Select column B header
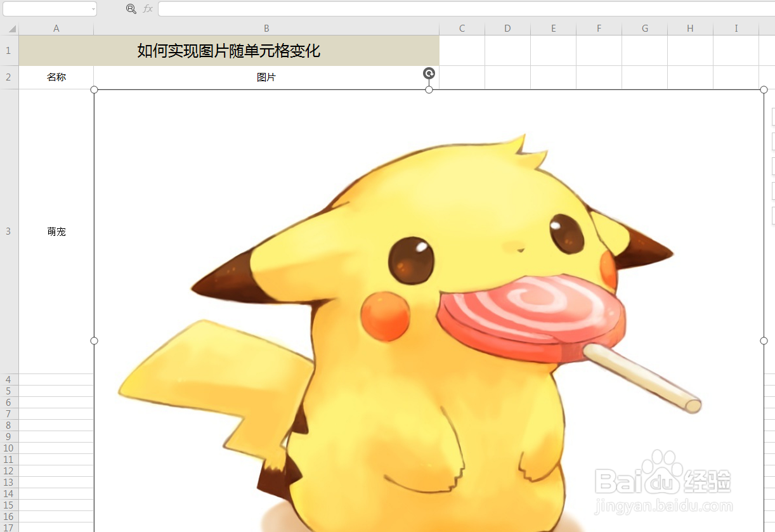 (x=266, y=29)
